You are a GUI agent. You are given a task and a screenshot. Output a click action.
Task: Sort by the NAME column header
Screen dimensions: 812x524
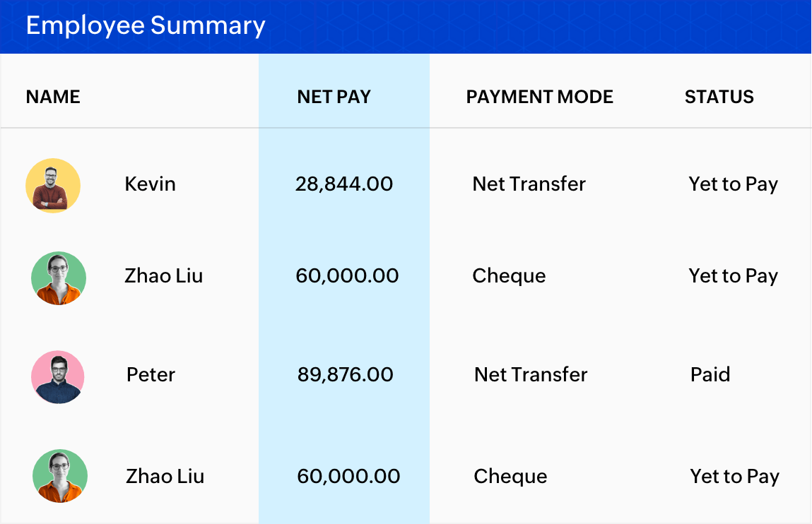[53, 97]
